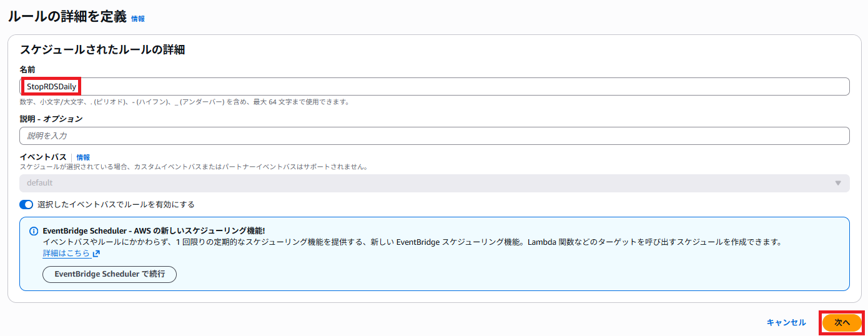
Task: Click the external-link icon after 詳細はこちら
Action: [96, 254]
